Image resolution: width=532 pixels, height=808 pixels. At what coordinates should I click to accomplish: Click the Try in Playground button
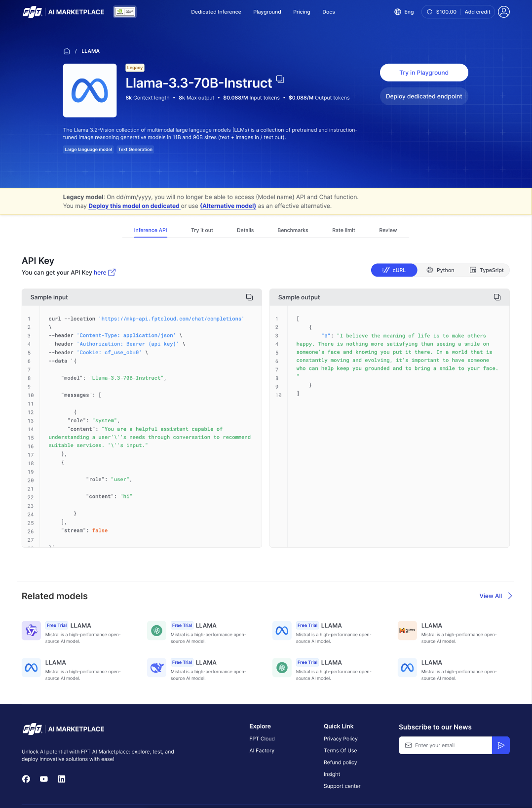[424, 73]
